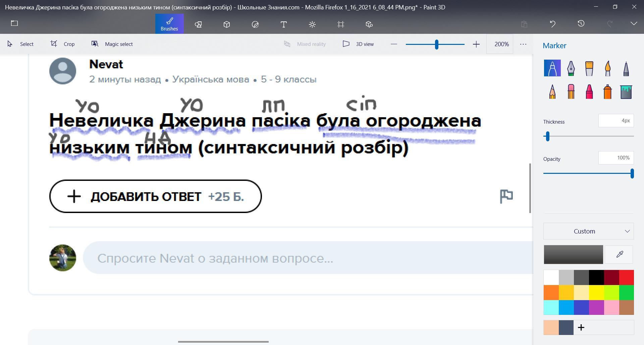Pick the Watercolor brush
This screenshot has width=644, height=345.
pos(607,68)
